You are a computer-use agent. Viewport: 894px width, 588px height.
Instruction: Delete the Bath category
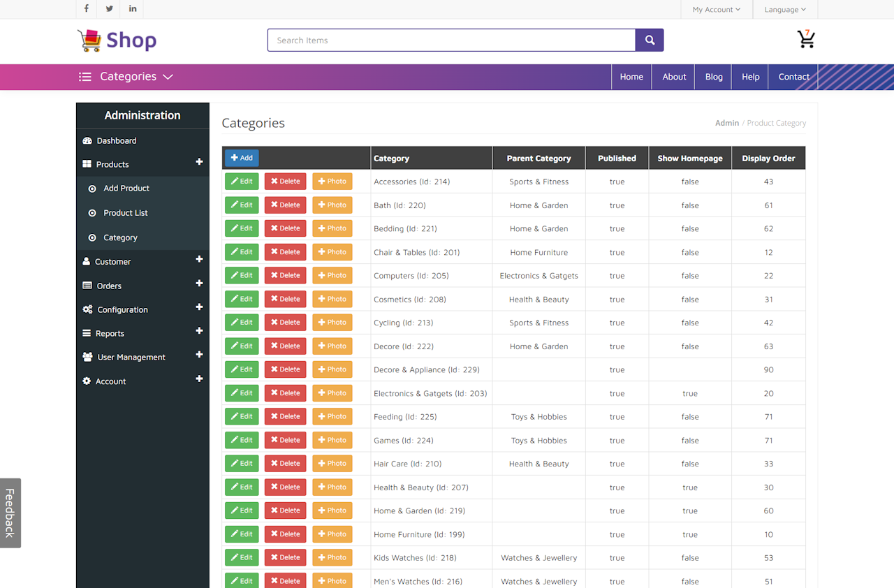[x=285, y=205]
